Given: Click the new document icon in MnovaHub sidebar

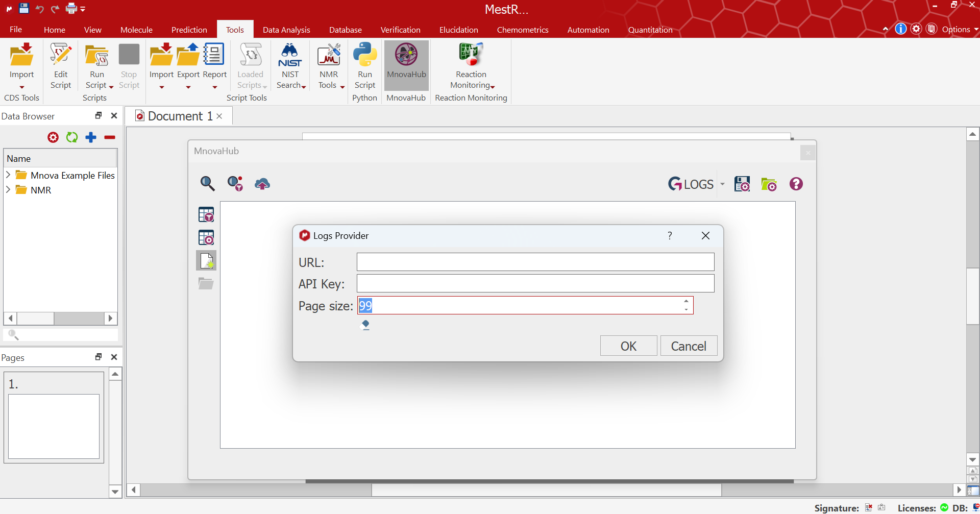Looking at the screenshot, I should [x=206, y=260].
